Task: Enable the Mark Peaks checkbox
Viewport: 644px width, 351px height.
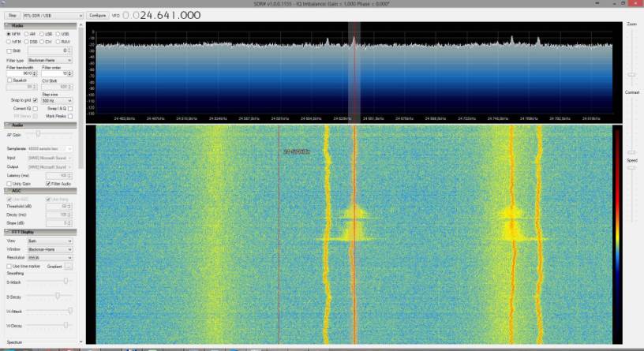Action: click(x=70, y=117)
